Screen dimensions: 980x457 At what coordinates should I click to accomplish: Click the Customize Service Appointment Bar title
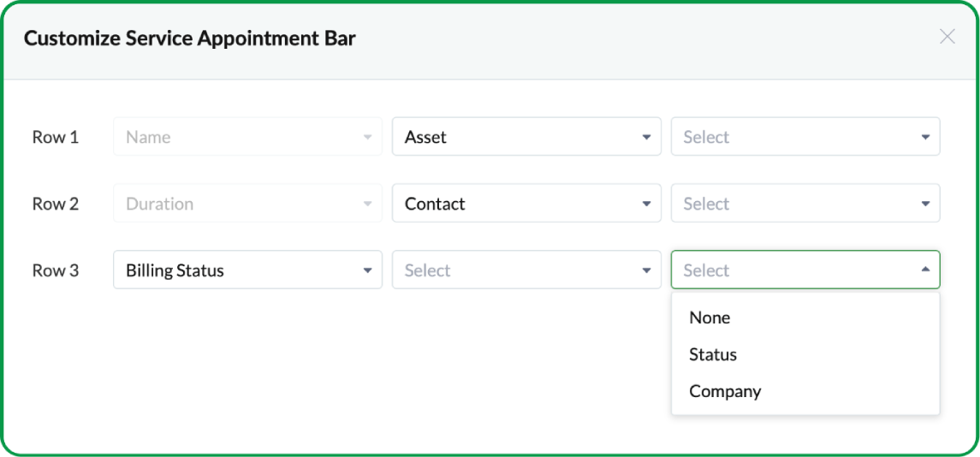pos(190,38)
